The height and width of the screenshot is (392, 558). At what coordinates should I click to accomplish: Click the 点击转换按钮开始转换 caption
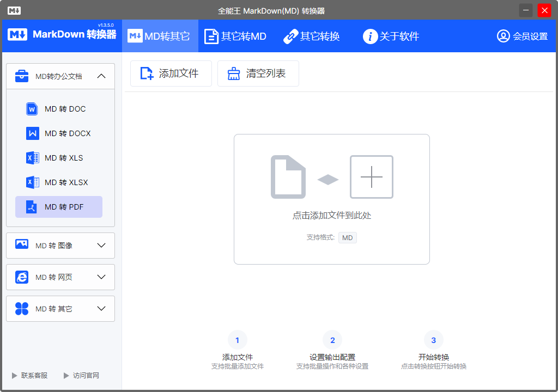[x=433, y=366]
